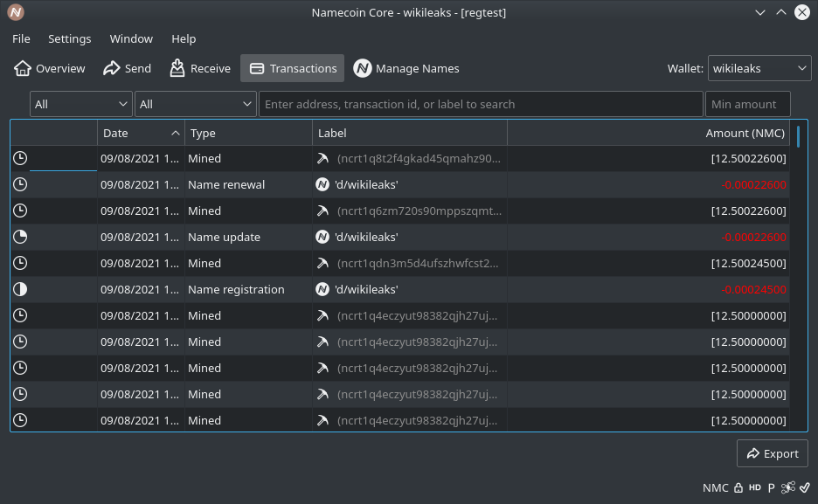Click the network peers icon
Image resolution: width=818 pixels, height=504 pixels.
pyautogui.click(x=787, y=487)
